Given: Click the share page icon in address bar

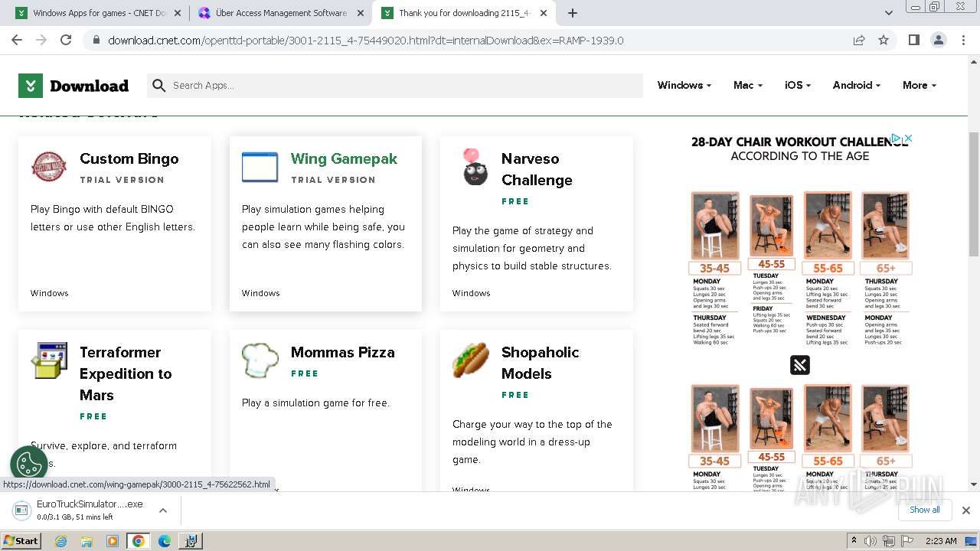Looking at the screenshot, I should [x=859, y=40].
